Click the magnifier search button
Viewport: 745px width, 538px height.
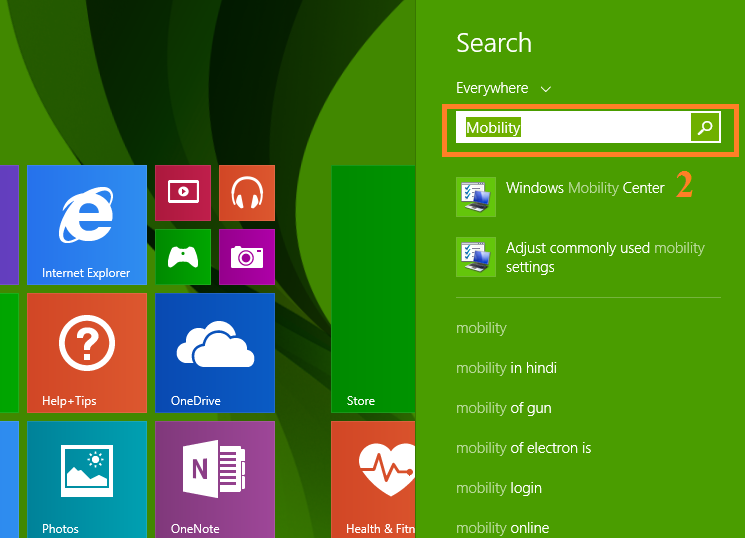(706, 127)
